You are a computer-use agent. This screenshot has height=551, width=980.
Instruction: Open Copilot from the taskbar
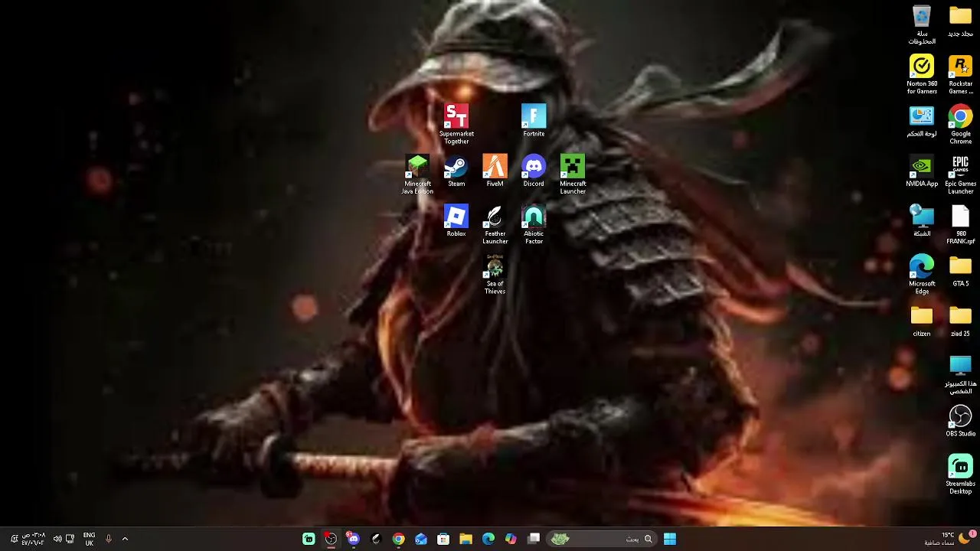pos(511,539)
